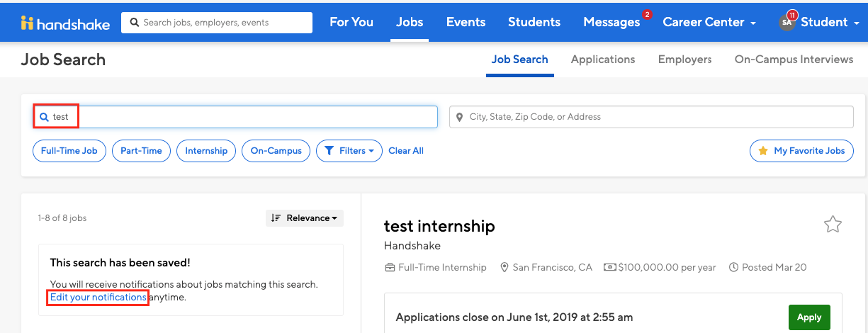Click the gold star on My Favorite Jobs
Image resolution: width=868 pixels, height=333 pixels.
(763, 151)
